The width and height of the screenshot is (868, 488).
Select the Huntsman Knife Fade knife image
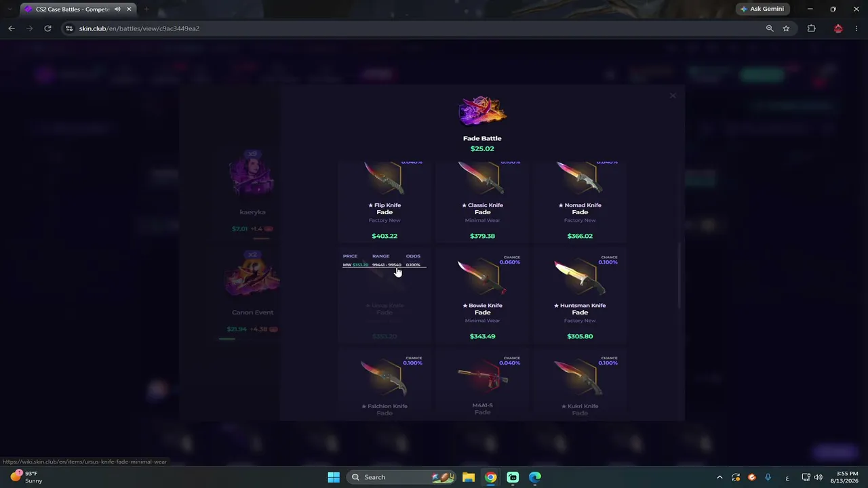pos(580,277)
